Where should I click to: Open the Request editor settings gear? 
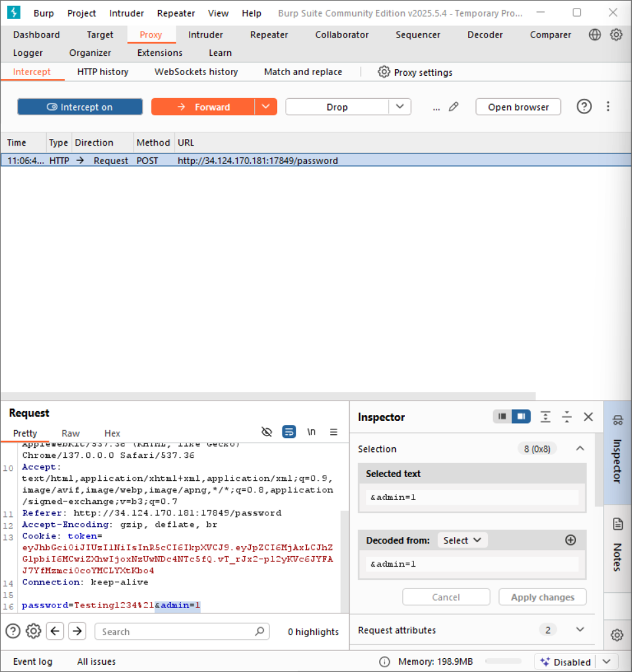click(x=34, y=631)
